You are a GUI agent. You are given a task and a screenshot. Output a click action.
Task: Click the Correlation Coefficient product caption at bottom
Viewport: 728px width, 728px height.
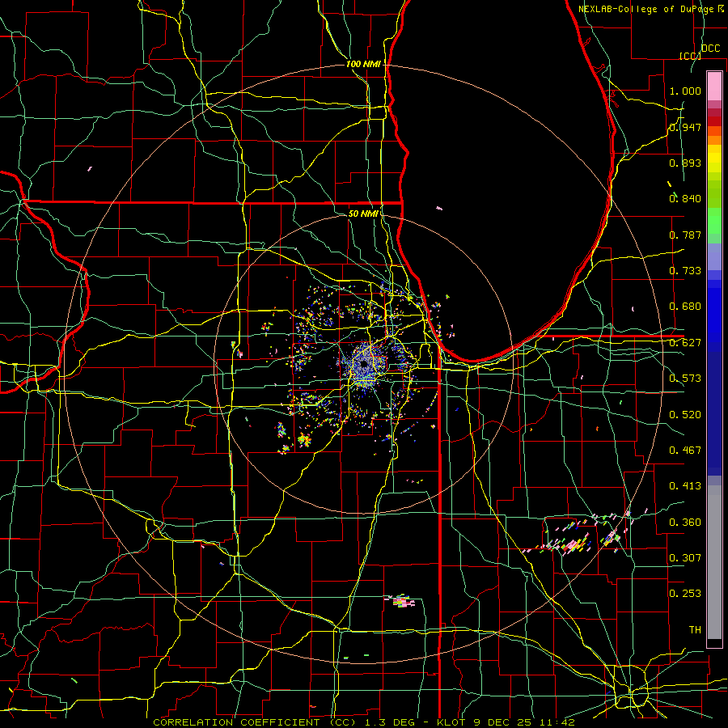pyautogui.click(x=364, y=722)
